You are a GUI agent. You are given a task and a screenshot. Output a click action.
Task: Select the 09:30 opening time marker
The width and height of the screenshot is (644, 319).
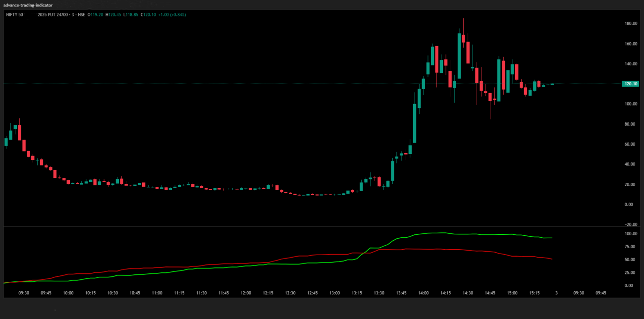[x=24, y=293]
